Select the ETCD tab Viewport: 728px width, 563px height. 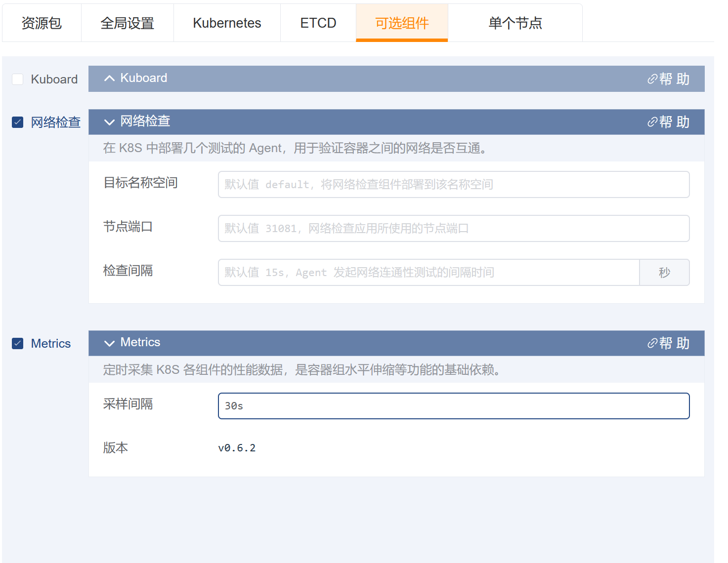[x=318, y=23]
